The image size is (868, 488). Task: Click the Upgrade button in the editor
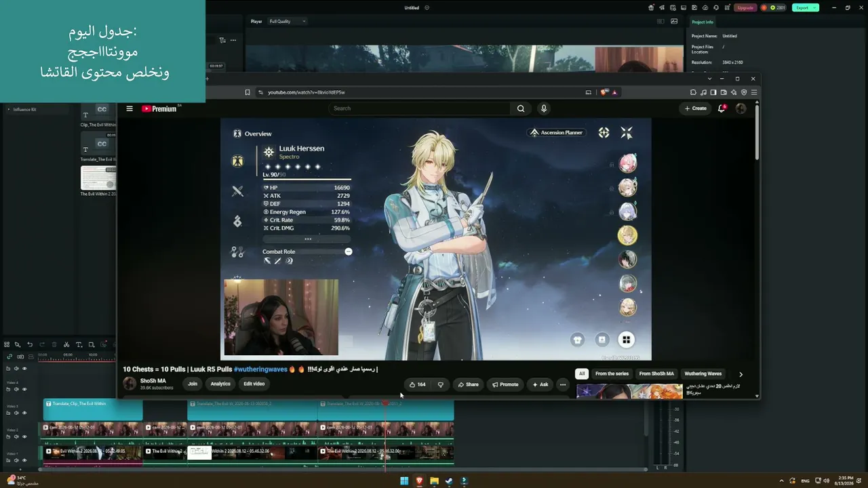point(745,7)
